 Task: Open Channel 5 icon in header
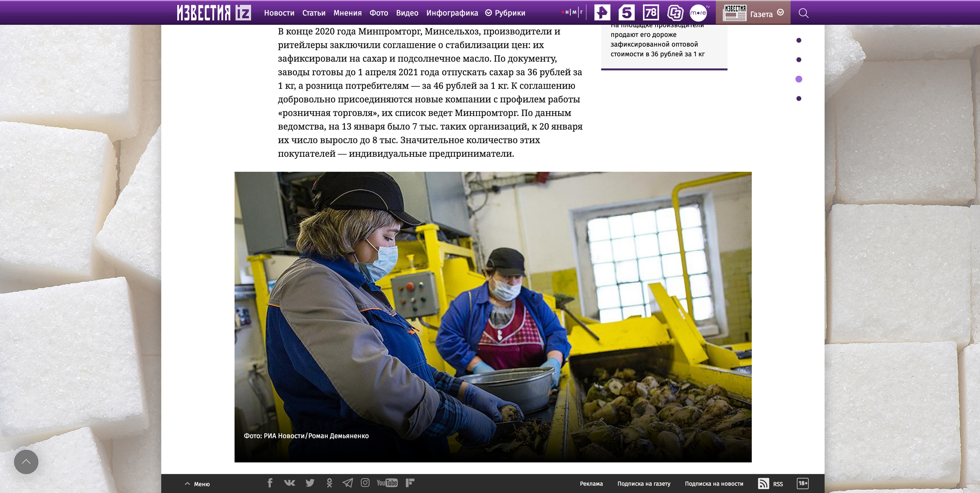[x=626, y=13]
